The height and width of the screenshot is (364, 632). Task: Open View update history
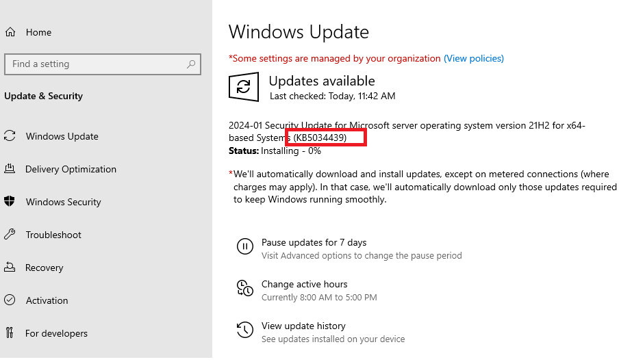(x=303, y=326)
